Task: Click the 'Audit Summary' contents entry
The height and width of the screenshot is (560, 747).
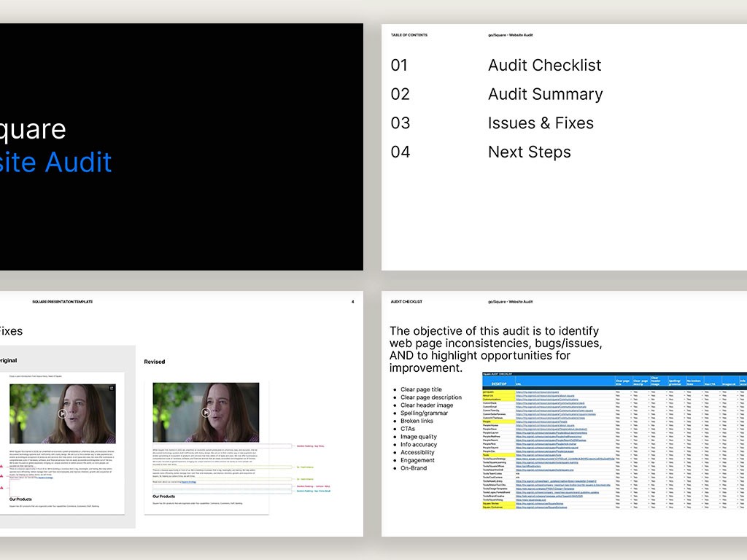Action: tap(546, 94)
